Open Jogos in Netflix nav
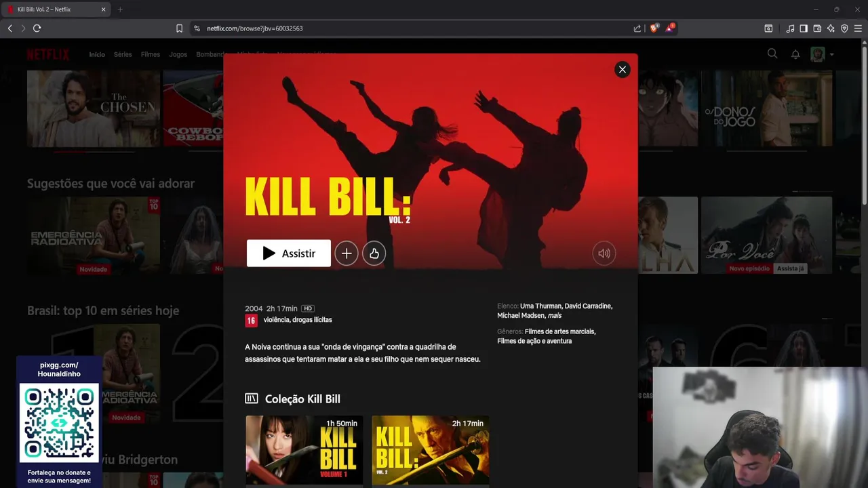Viewport: 868px width, 488px height. [178, 54]
